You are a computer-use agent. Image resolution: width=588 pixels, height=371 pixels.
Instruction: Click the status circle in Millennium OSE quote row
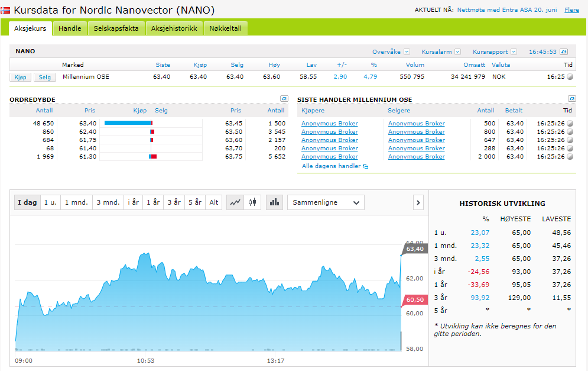(570, 76)
